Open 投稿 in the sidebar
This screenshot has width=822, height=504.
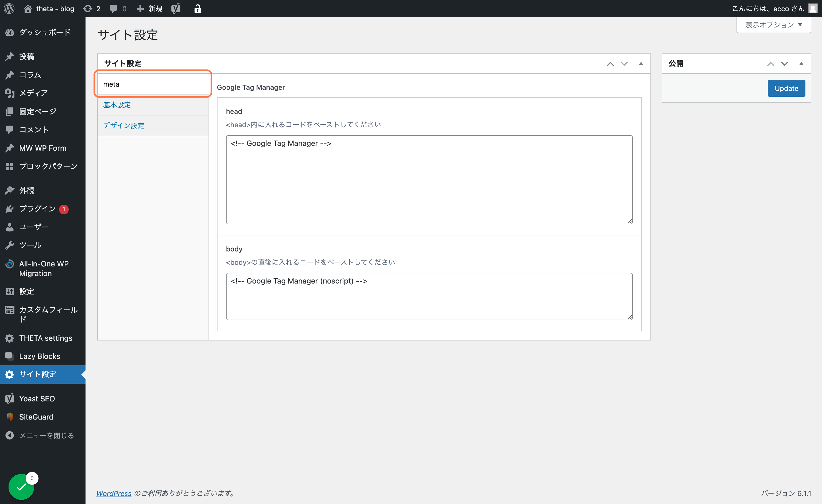pos(43,56)
